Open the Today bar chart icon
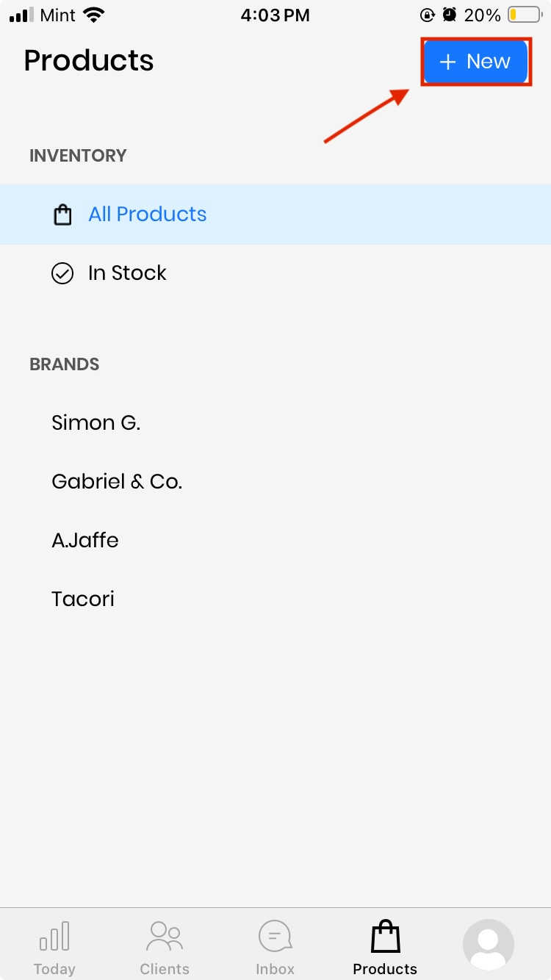 pyautogui.click(x=54, y=936)
